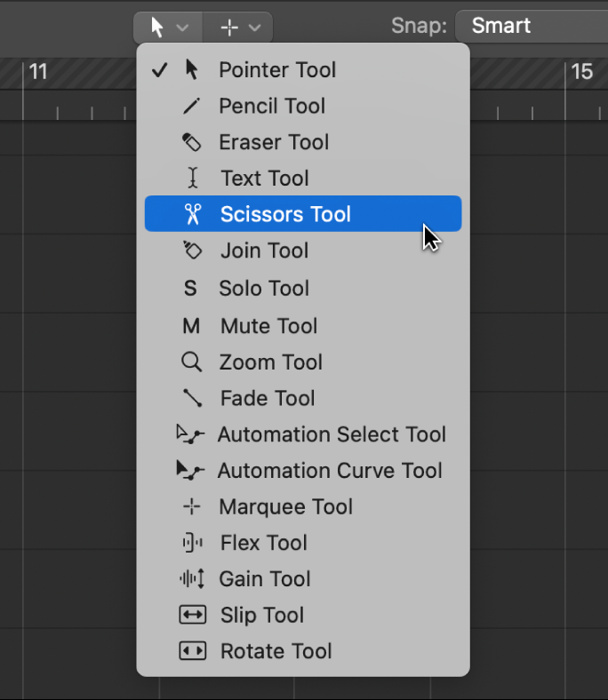Image resolution: width=608 pixels, height=700 pixels.
Task: Pick Automation Curve Tool label
Action: (330, 471)
